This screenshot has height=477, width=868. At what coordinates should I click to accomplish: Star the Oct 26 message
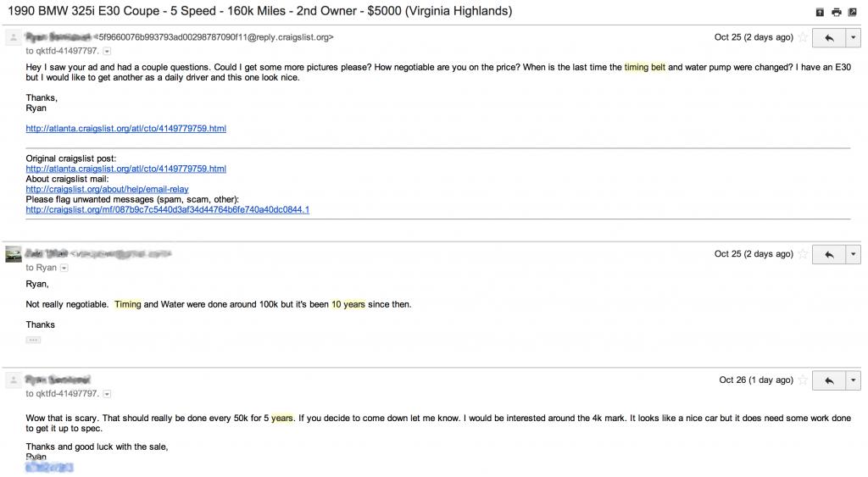803,380
